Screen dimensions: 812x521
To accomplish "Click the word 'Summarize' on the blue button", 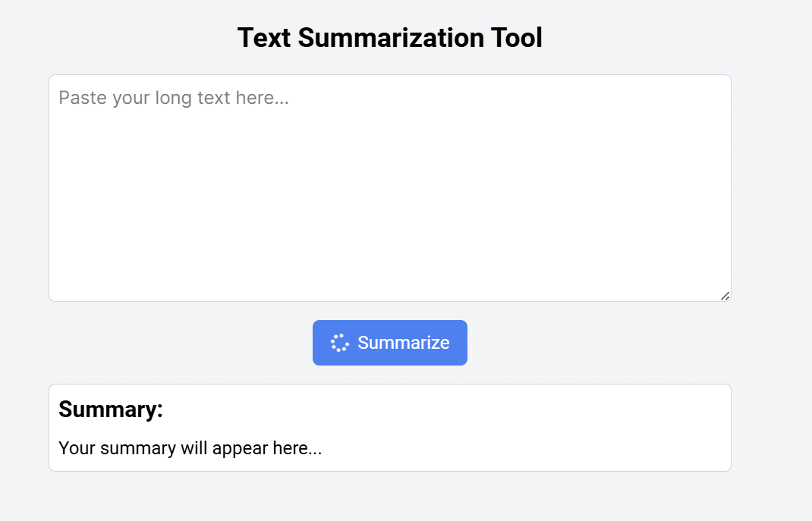I will (404, 343).
